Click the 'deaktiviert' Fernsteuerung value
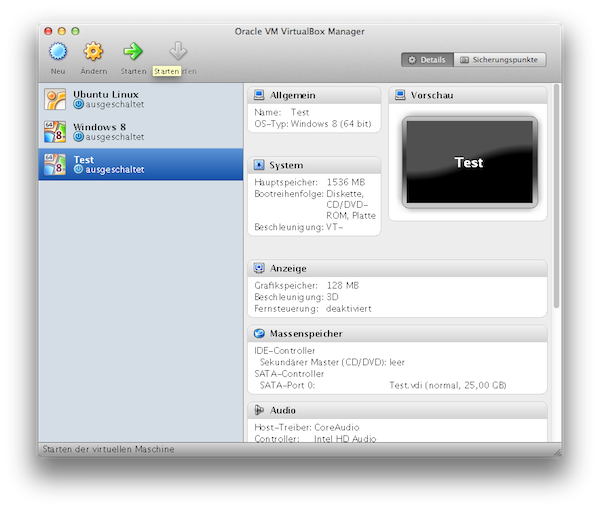 [349, 308]
